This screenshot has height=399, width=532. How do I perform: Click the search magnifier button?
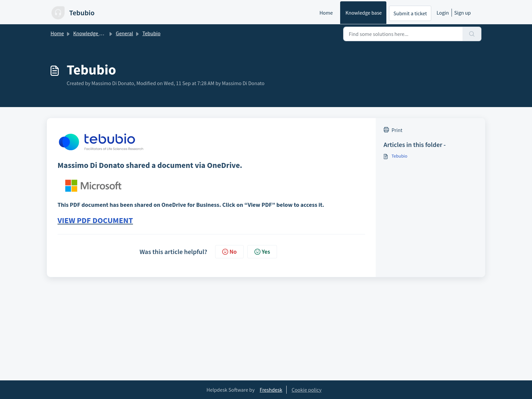point(472,34)
